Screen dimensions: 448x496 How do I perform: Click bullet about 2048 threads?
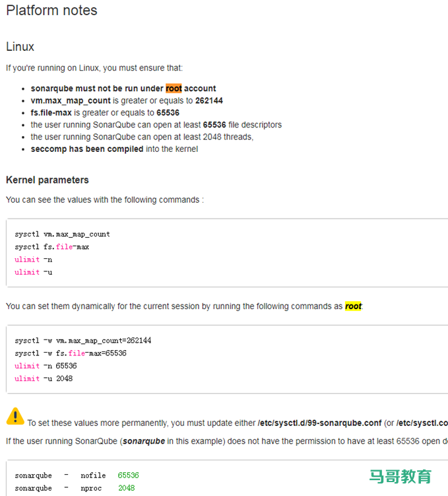142,137
